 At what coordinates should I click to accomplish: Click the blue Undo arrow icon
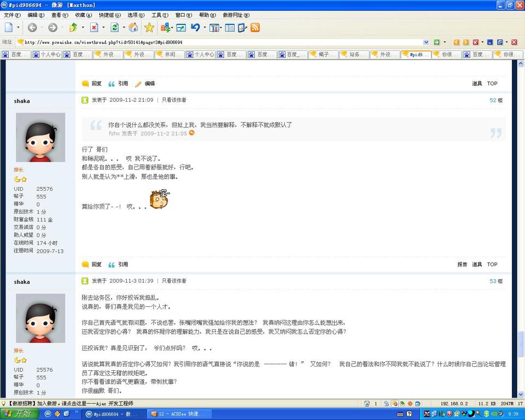click(x=195, y=28)
